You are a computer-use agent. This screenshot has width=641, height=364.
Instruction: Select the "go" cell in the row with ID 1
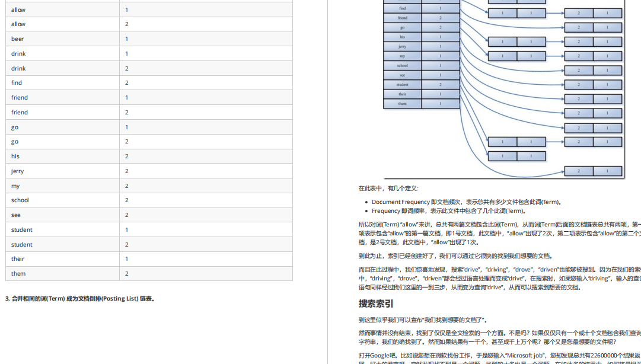[x=62, y=127]
